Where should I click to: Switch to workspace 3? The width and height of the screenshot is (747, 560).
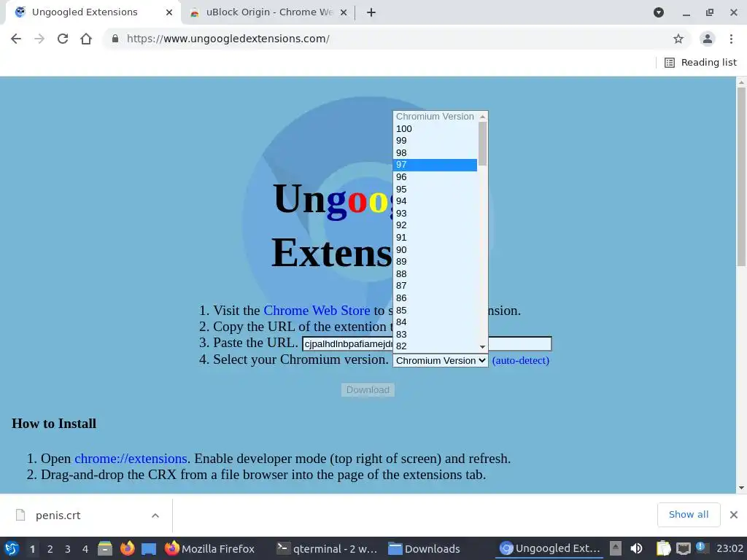(x=68, y=549)
